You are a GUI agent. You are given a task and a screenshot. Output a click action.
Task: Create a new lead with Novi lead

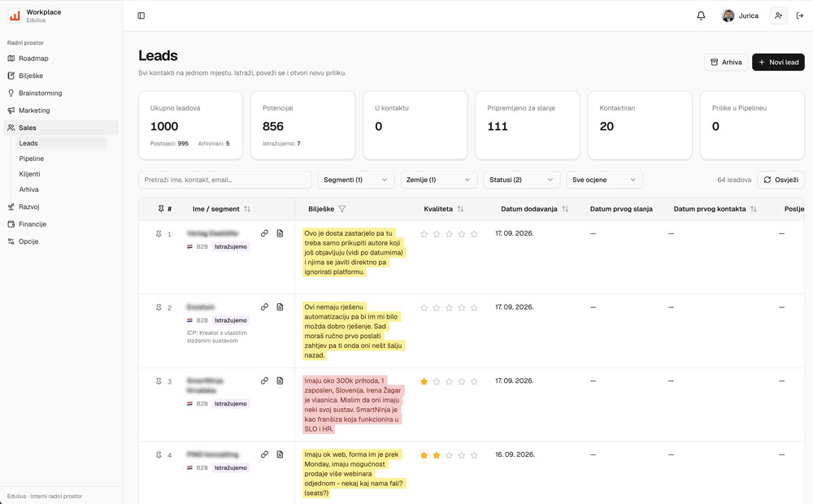[778, 63]
